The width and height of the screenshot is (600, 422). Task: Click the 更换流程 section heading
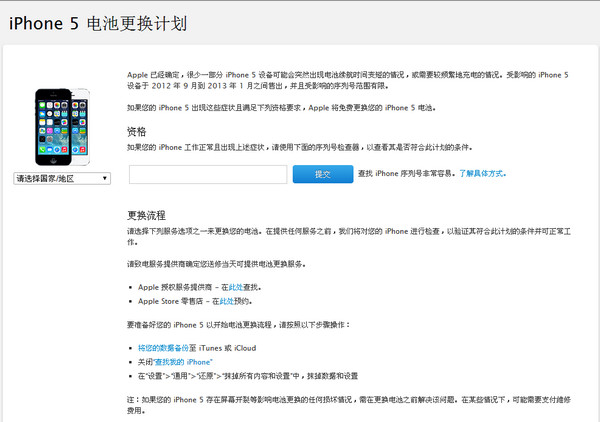(145, 215)
